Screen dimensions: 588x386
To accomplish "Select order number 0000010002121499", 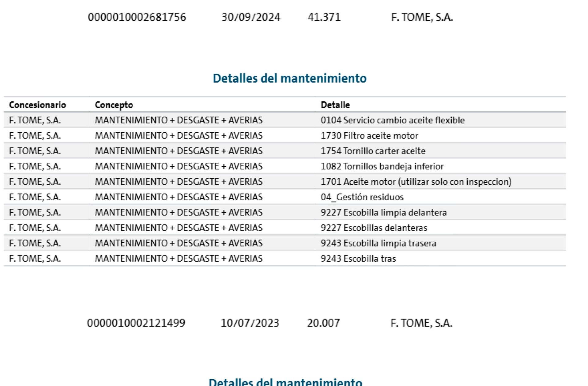I will click(x=136, y=323).
